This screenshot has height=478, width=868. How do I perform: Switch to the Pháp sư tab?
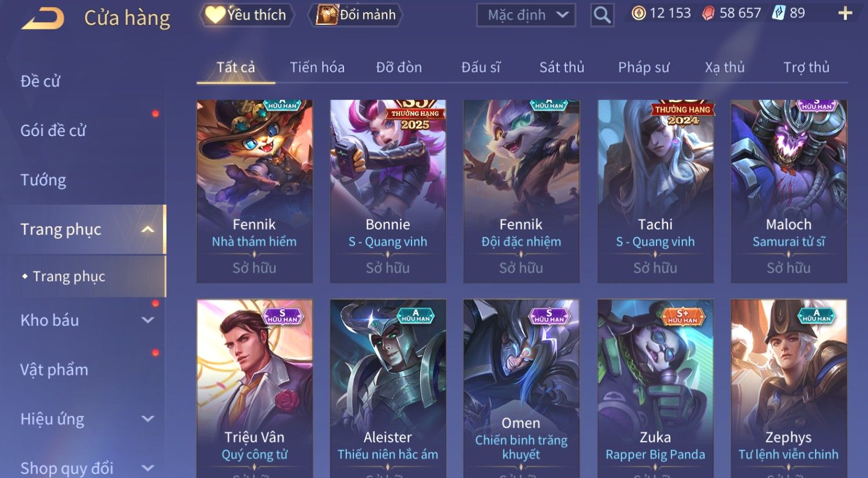[644, 67]
